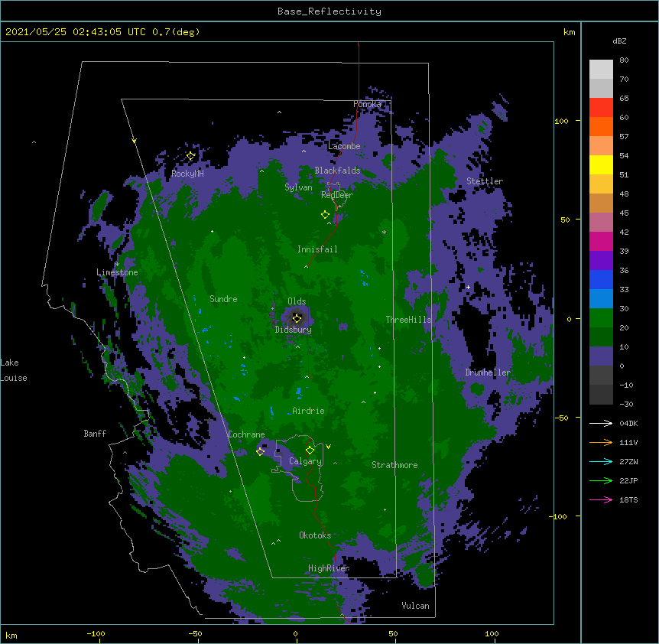The height and width of the screenshot is (644, 659).
Task: Click the white plus marker east of Stettler area
Action: (468, 287)
